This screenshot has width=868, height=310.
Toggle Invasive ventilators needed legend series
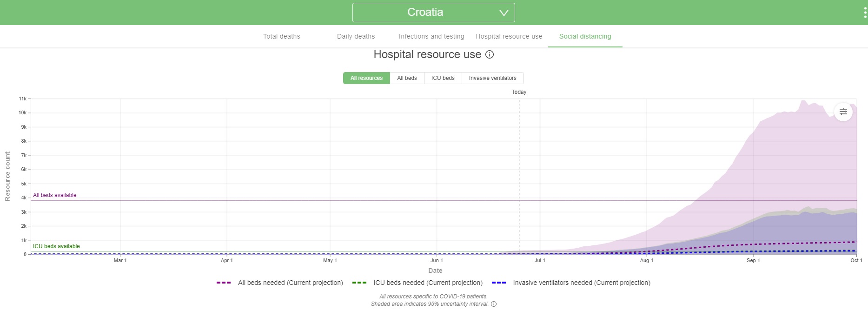[571, 283]
